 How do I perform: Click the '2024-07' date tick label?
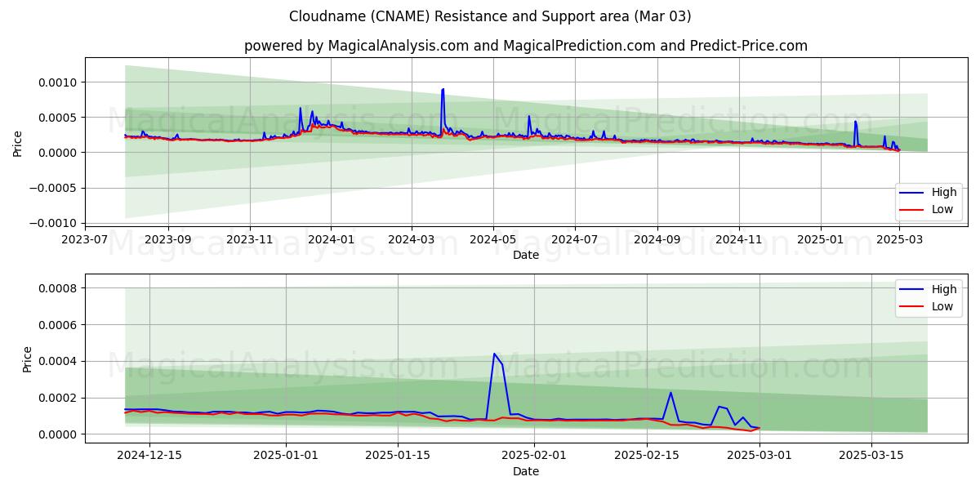(x=574, y=239)
